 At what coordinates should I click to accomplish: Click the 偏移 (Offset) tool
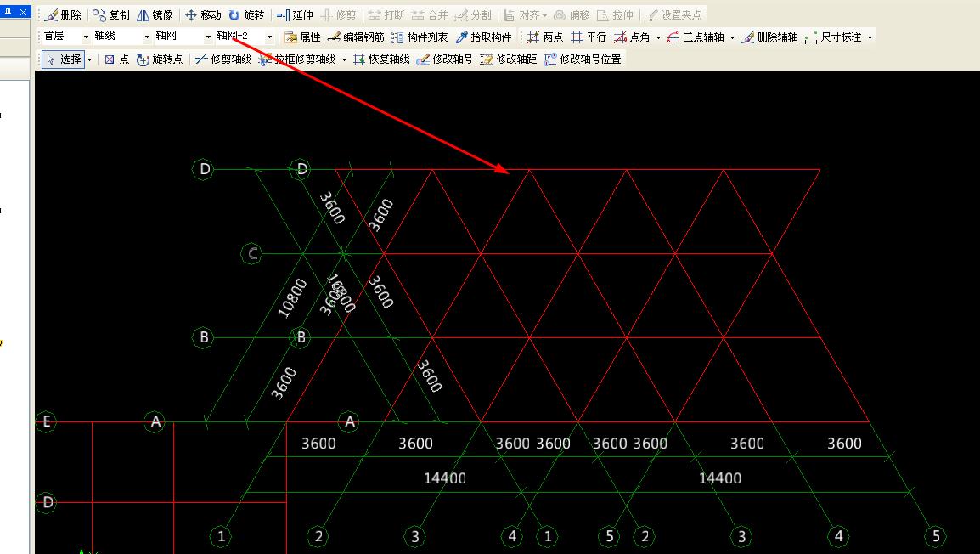tap(572, 14)
